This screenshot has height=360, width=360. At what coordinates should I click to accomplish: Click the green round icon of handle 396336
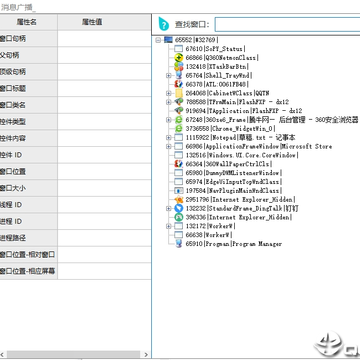179,217
